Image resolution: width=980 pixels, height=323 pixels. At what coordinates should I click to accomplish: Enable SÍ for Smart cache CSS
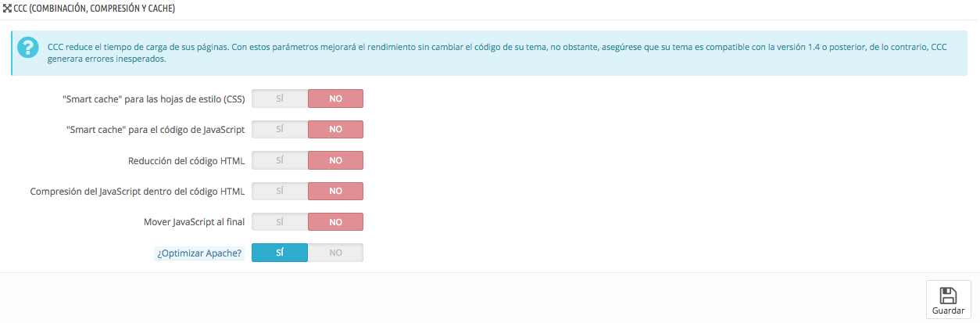[280, 99]
